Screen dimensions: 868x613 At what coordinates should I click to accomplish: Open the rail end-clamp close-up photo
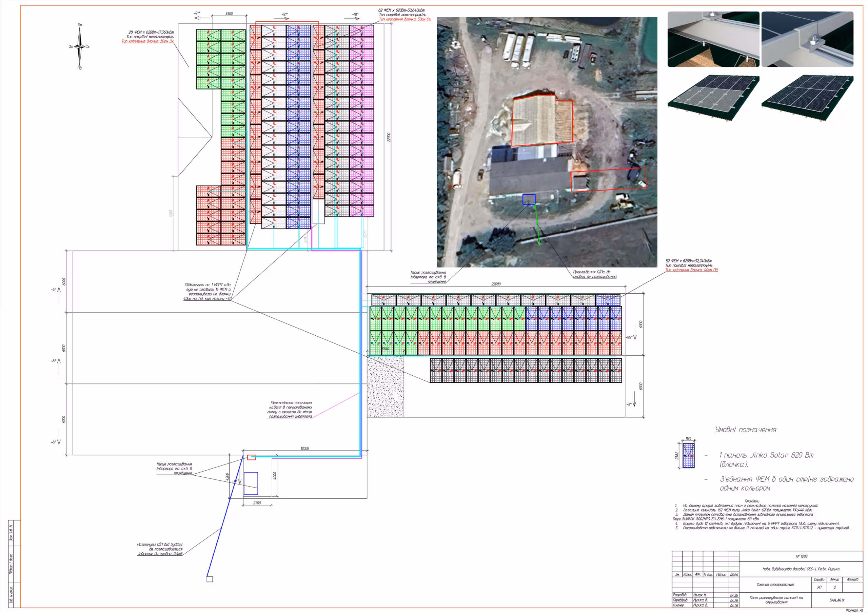click(x=807, y=39)
